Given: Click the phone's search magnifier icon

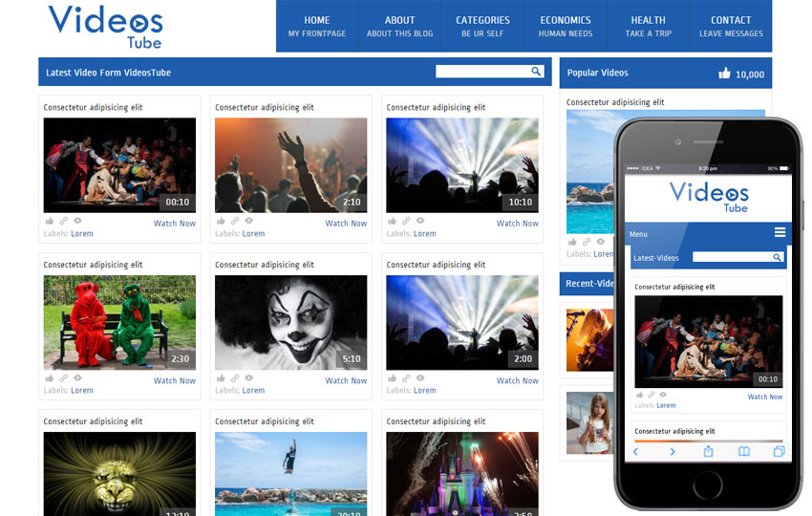Looking at the screenshot, I should click(x=777, y=257).
